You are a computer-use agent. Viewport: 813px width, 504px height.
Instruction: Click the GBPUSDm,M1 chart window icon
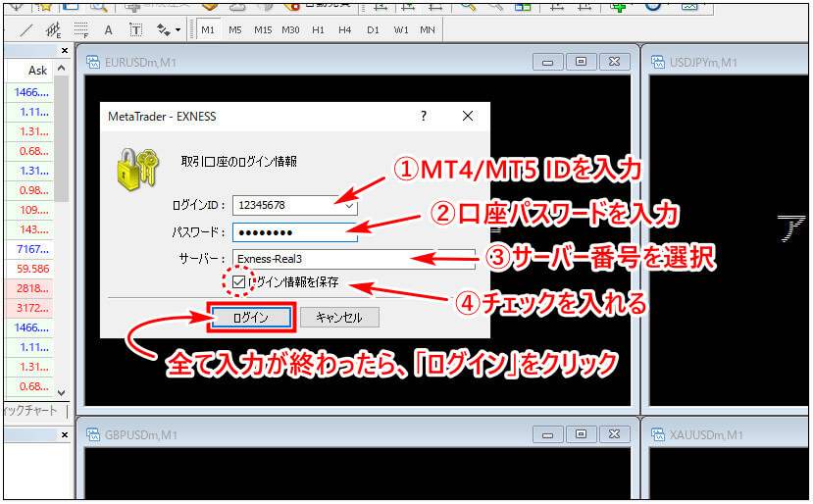[x=93, y=434]
